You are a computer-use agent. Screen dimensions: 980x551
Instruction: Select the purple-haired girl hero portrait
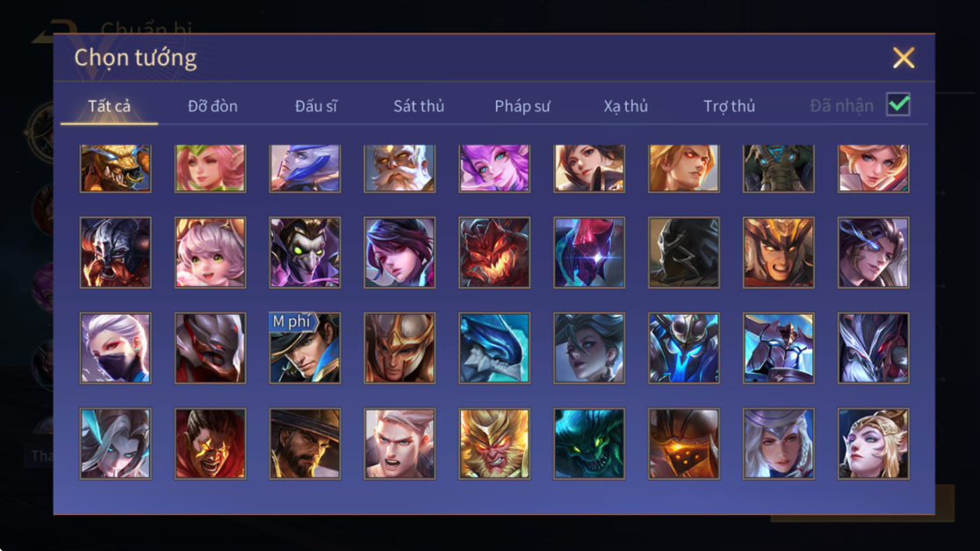coord(494,168)
